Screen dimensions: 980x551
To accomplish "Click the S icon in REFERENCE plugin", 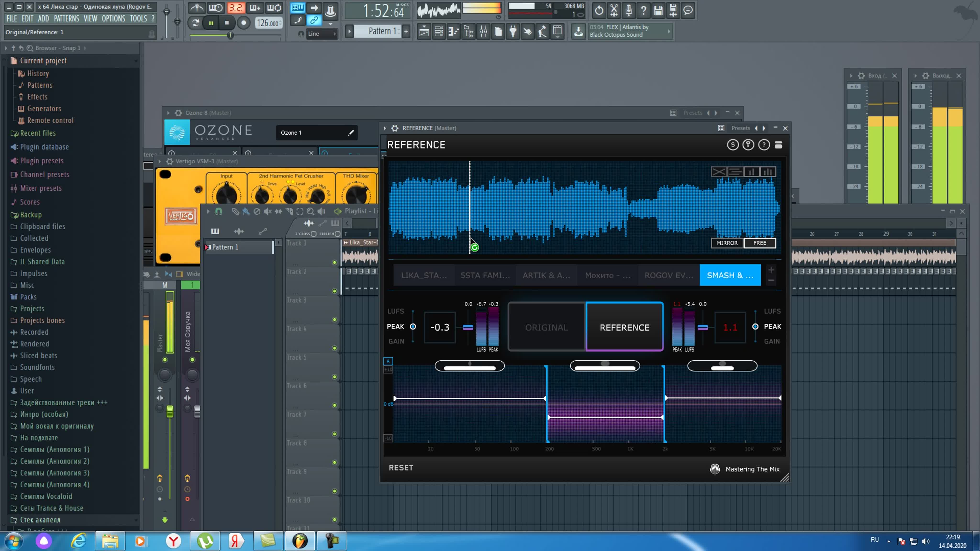I will click(733, 145).
